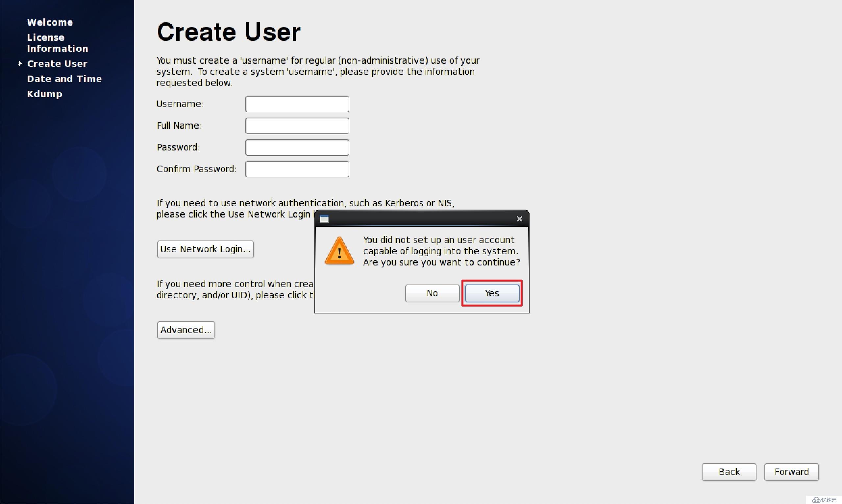Click the Confirm Password input field
The width and height of the screenshot is (842, 504).
coord(297,169)
